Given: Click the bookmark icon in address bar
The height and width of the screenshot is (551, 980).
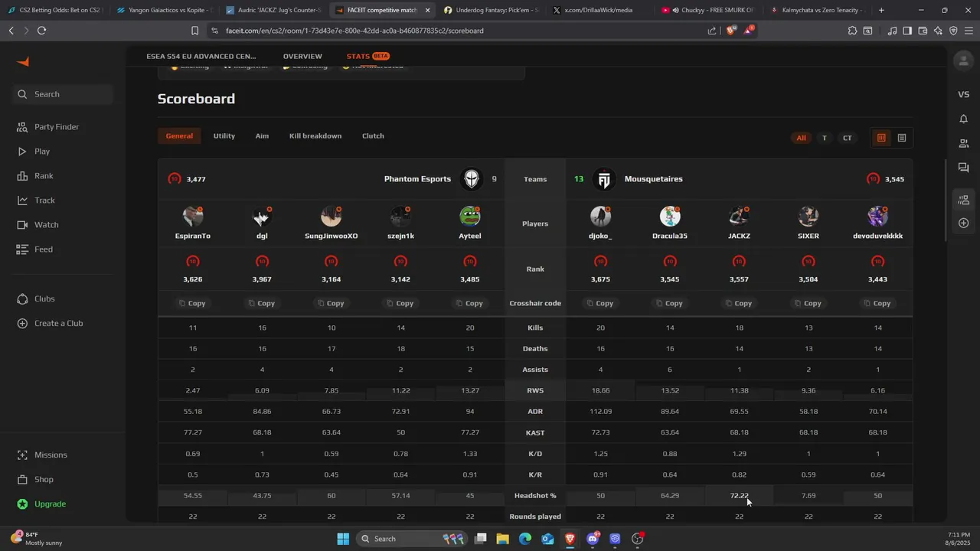Looking at the screenshot, I should [195, 31].
